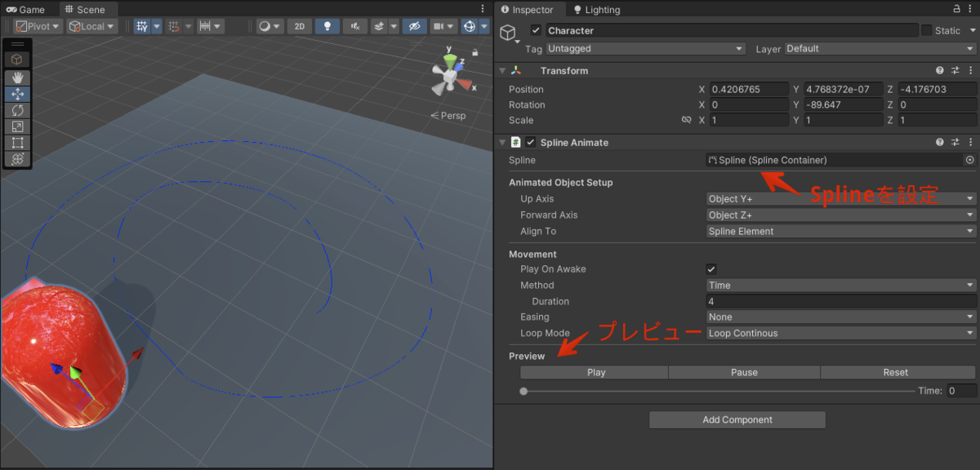Click the green Y axis of scene gizmo
Viewport: 980px width, 470px height.
(x=448, y=62)
